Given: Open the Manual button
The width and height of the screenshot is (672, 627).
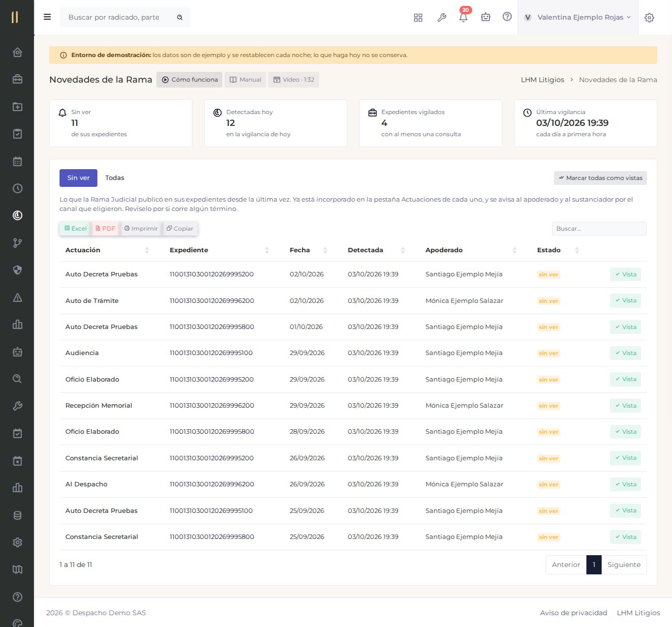Looking at the screenshot, I should point(245,80).
